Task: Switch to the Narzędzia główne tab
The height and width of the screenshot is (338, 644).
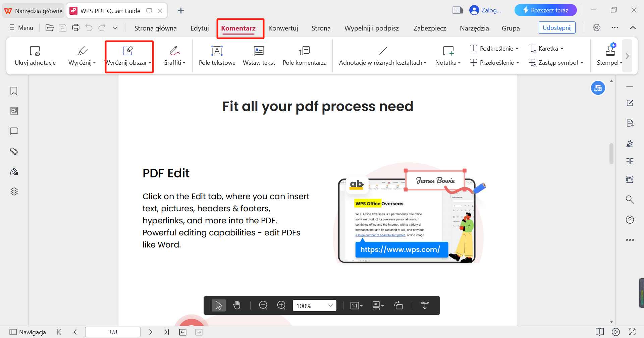Action: pos(33,11)
